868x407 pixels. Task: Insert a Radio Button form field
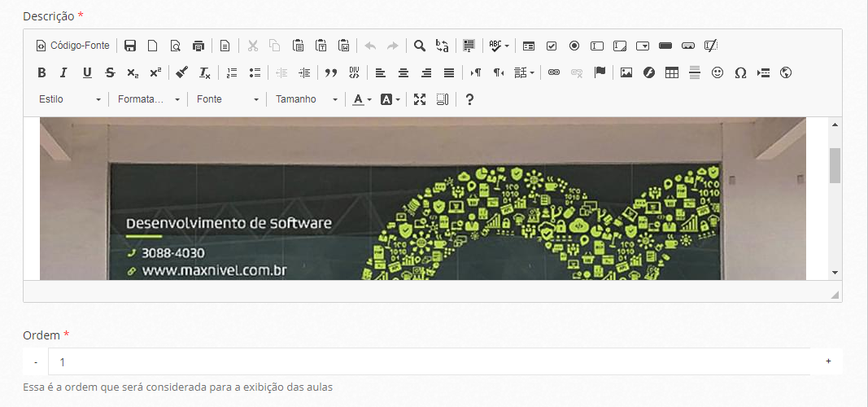click(574, 46)
